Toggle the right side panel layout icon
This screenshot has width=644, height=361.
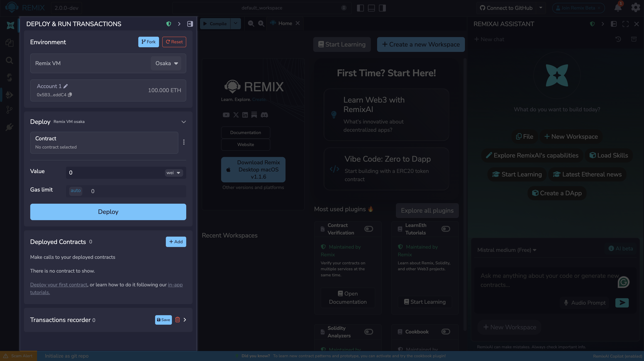pos(382,8)
